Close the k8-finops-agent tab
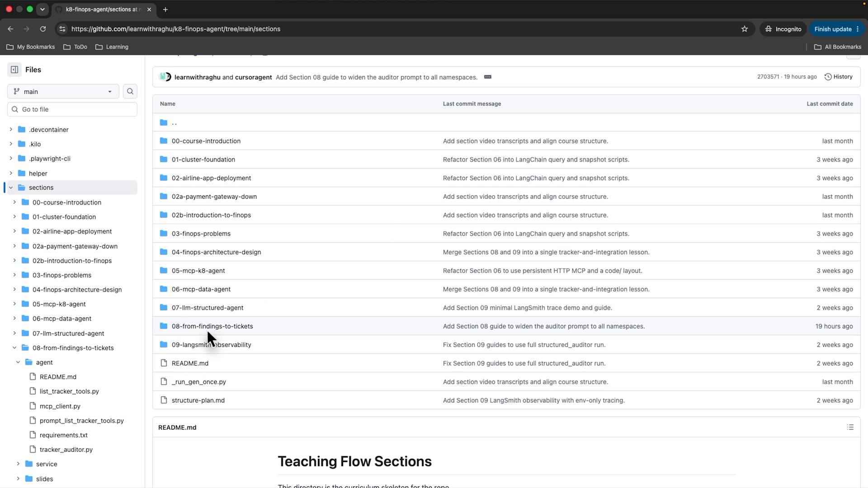This screenshot has width=868, height=488. point(149,9)
